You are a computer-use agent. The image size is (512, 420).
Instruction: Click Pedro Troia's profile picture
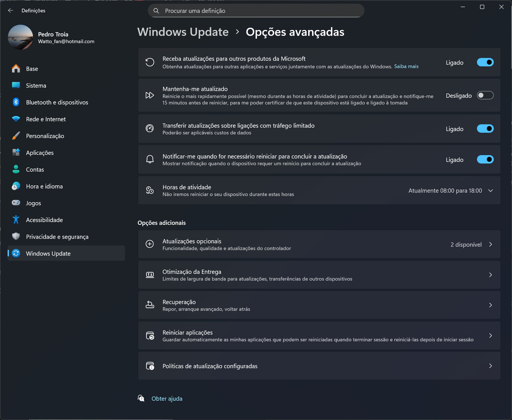tap(21, 37)
